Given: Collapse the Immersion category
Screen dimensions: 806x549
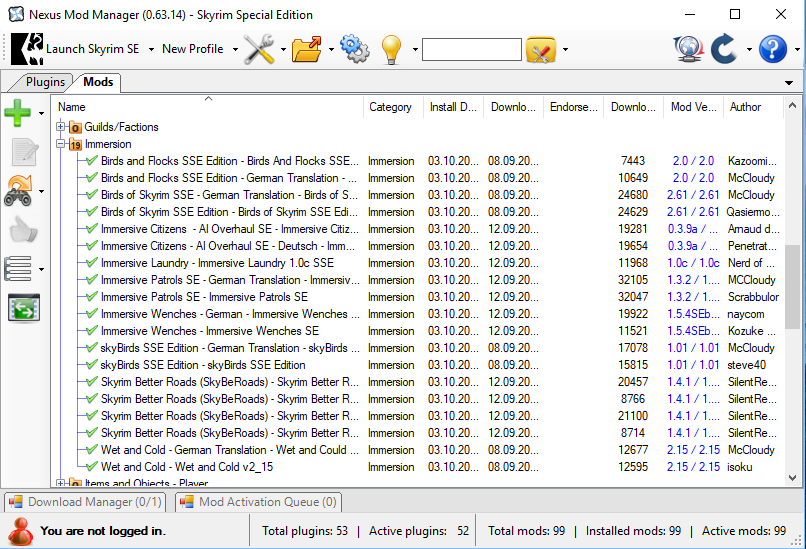Looking at the screenshot, I should pyautogui.click(x=61, y=144).
